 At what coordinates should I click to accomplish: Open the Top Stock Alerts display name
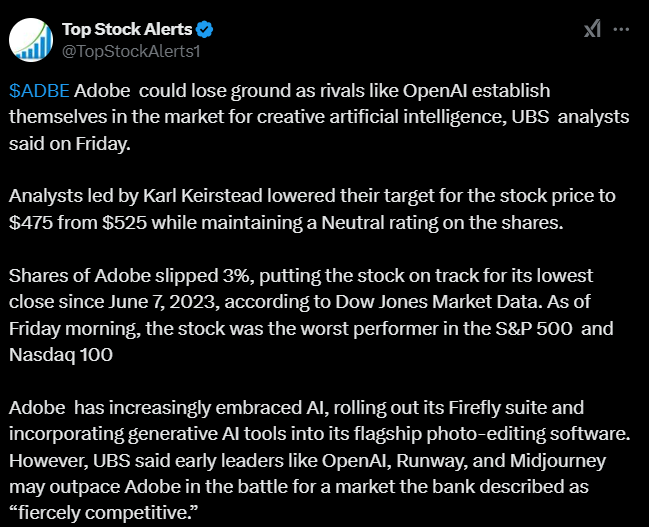coord(126,30)
